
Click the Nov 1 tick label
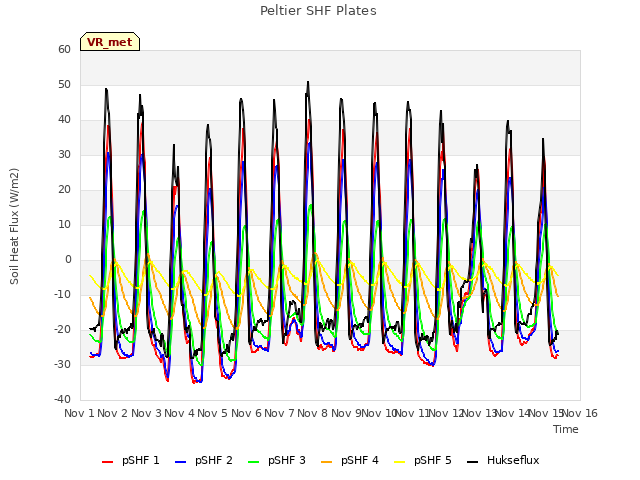[79, 413]
